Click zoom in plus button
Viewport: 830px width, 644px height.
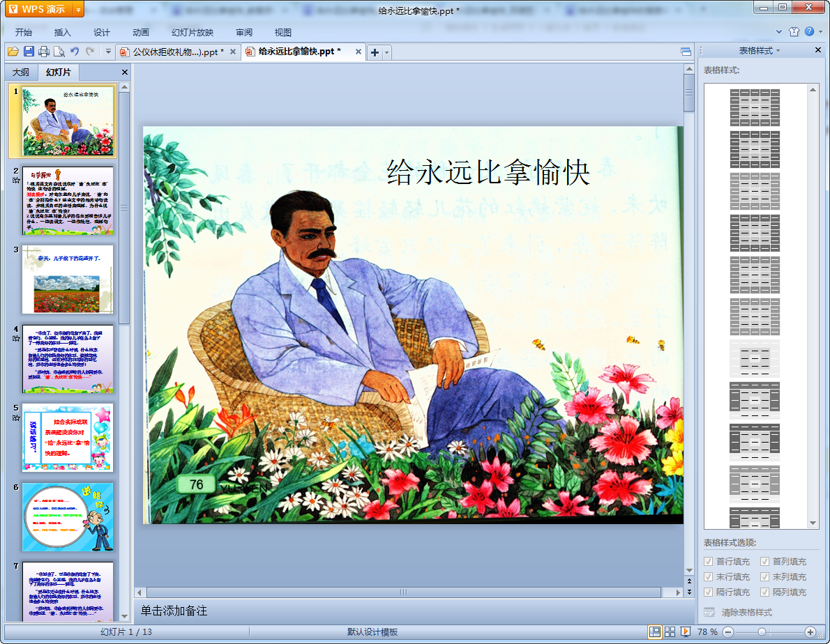coord(810,632)
